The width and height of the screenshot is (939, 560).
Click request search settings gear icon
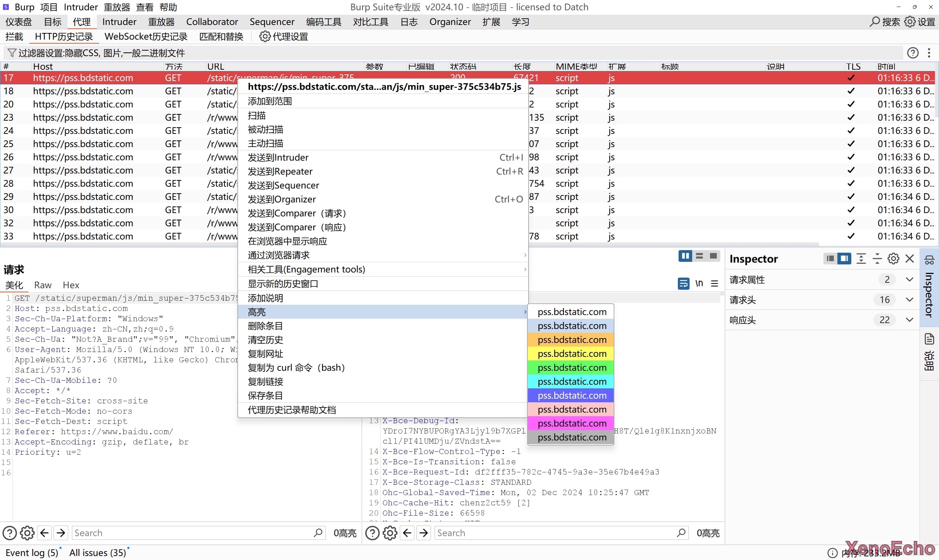coord(27,533)
